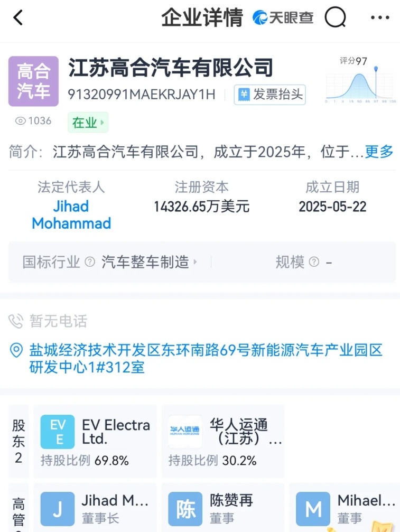This screenshot has height=532, width=400.
Task: Tap the back arrow icon
Action: (18, 17)
